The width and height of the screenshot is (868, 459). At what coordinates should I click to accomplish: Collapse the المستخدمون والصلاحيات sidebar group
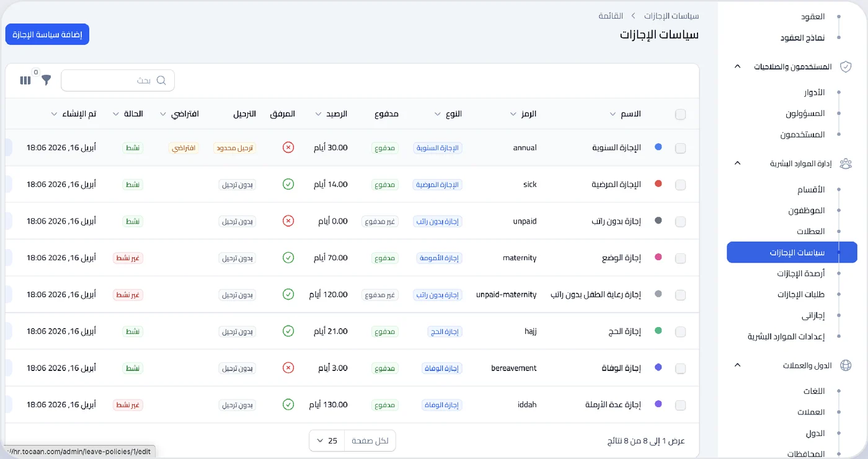tap(737, 66)
